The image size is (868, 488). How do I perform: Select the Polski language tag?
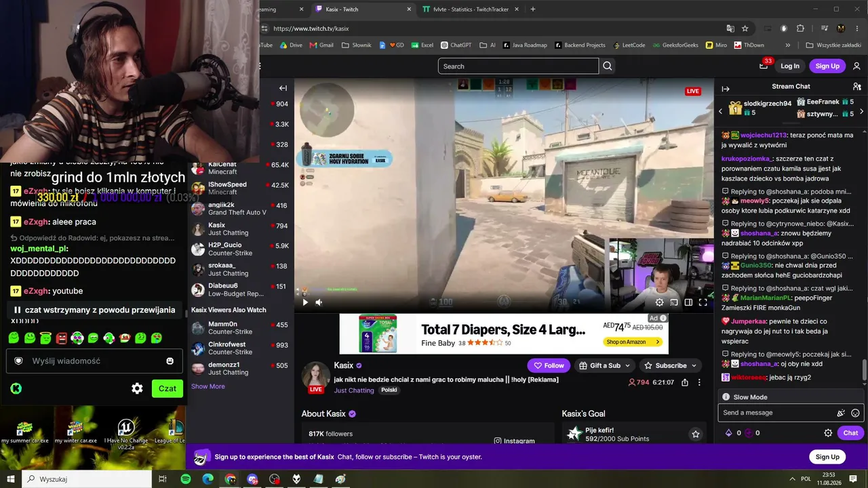[x=389, y=390]
